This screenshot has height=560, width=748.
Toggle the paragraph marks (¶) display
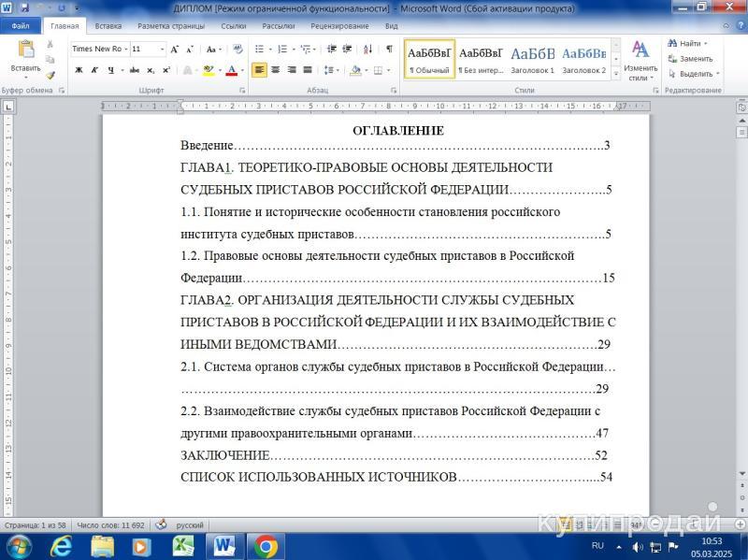(389, 49)
